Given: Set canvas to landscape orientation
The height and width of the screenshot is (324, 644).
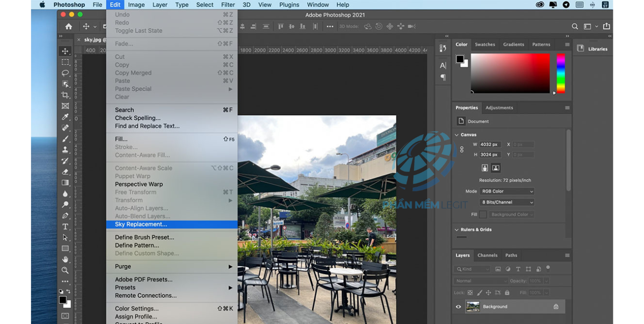Looking at the screenshot, I should click(x=496, y=168).
